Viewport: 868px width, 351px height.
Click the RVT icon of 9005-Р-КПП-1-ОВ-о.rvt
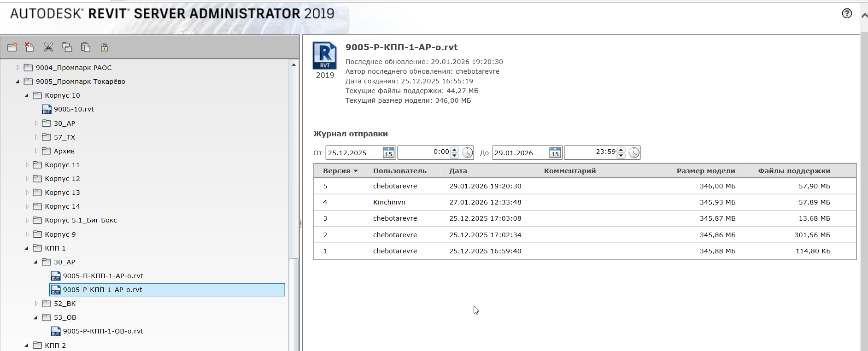[56, 331]
